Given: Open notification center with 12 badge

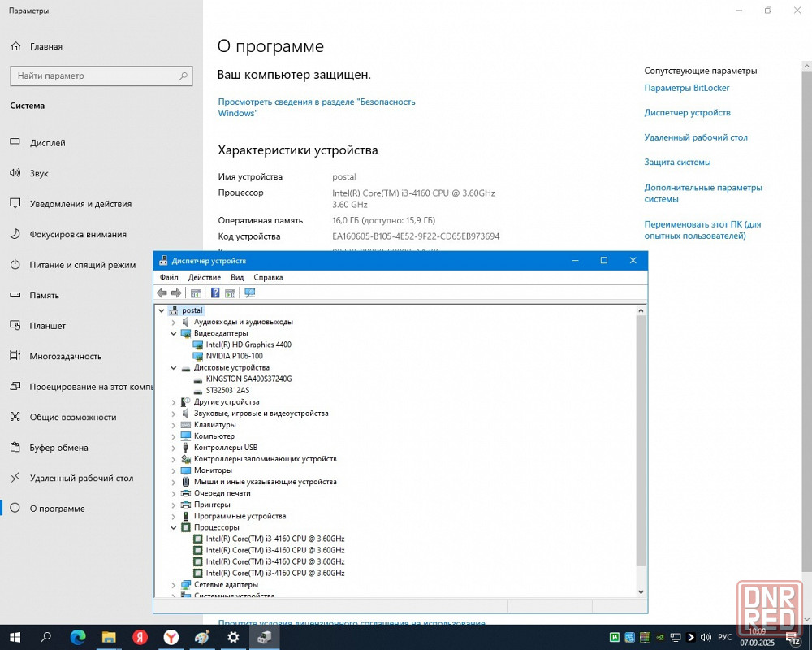Looking at the screenshot, I should pos(793,638).
